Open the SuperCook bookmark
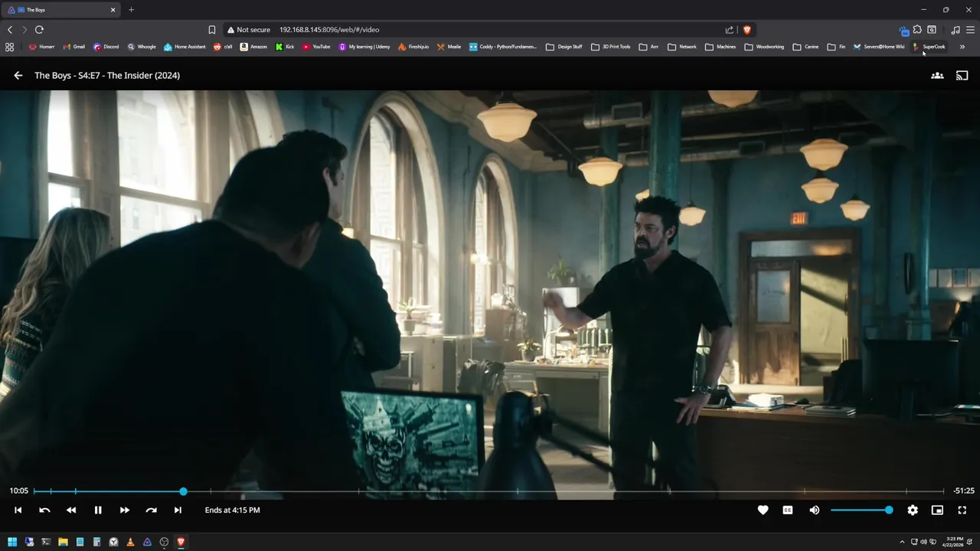Screen dimensions: 980x551 (929, 47)
